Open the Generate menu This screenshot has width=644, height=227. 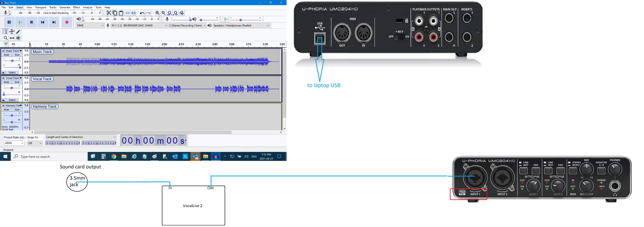tap(65, 8)
